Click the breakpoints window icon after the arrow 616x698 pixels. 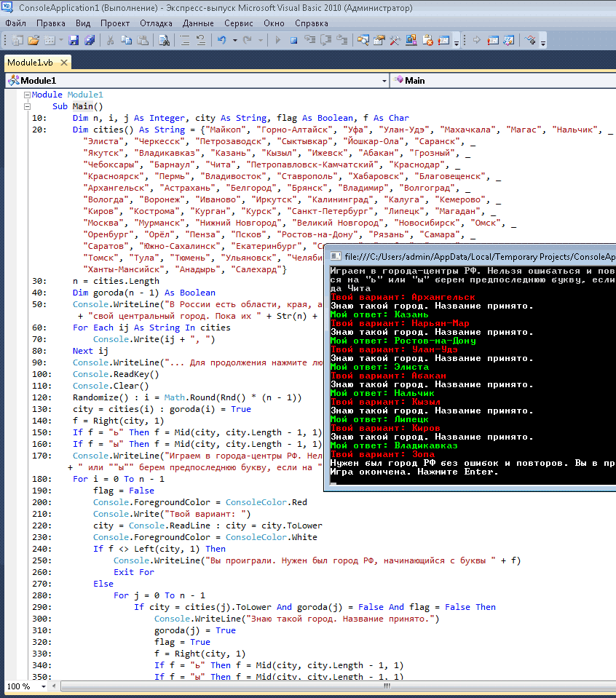493,41
